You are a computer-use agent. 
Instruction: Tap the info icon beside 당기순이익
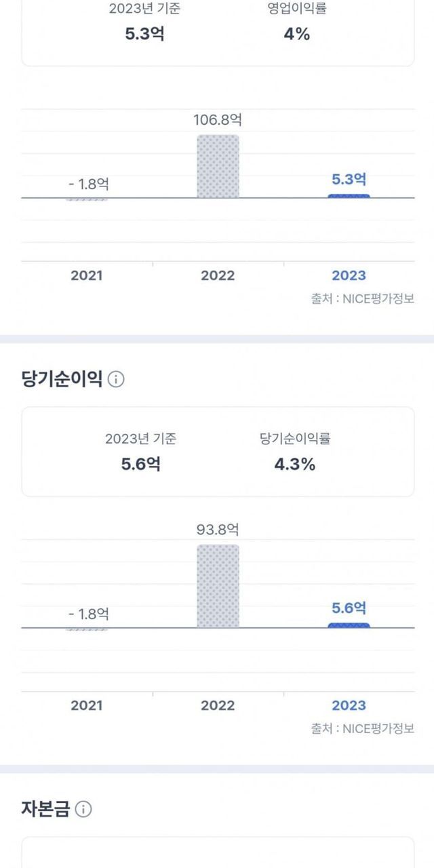(x=116, y=379)
